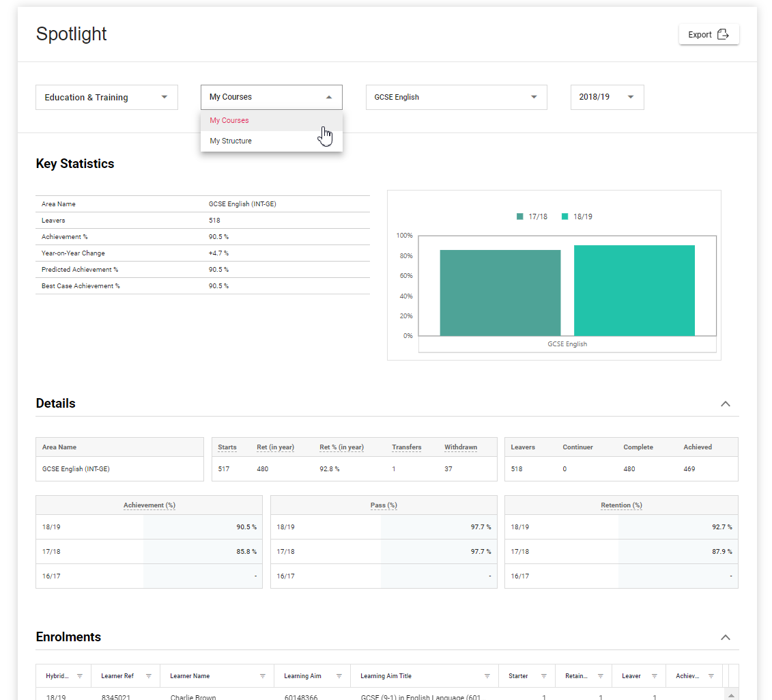Click the Retention (%) table header
The width and height of the screenshot is (772, 700).
(621, 505)
